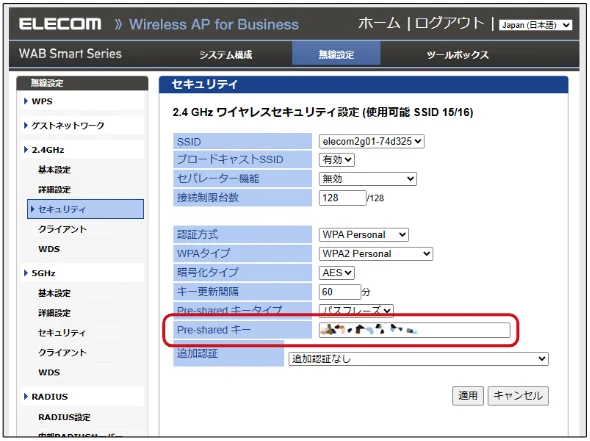Image resolution: width=590 pixels, height=441 pixels.
Task: Open the セパレーター機能 dropdown
Action: coord(368,179)
